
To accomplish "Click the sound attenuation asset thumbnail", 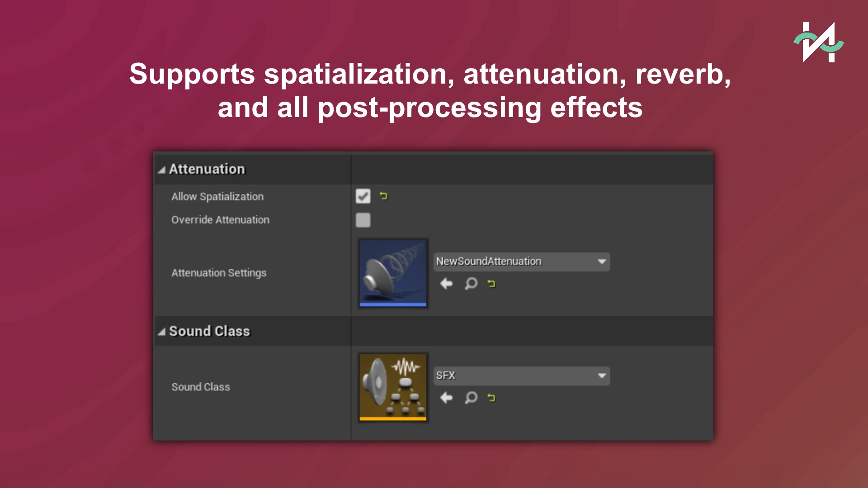I will click(393, 273).
